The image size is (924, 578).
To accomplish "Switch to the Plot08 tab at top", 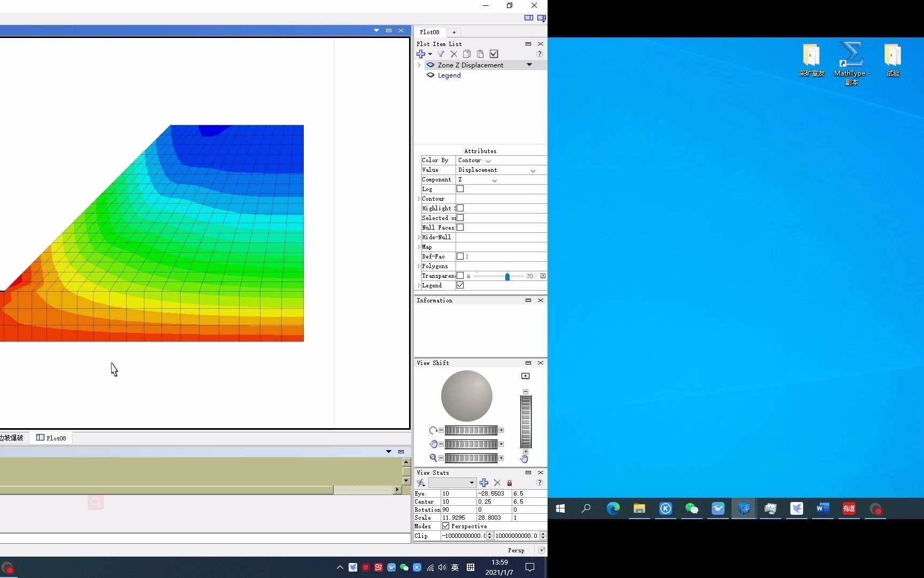I will pyautogui.click(x=429, y=32).
